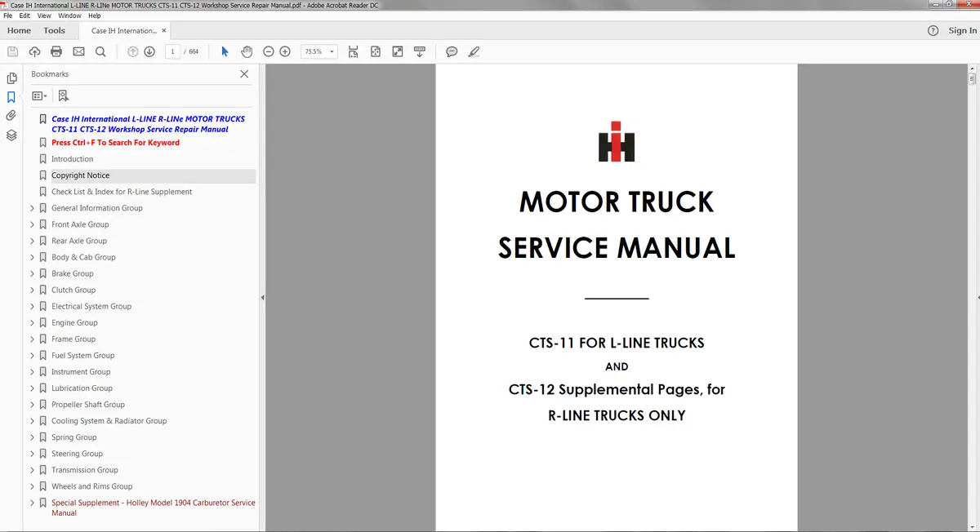Open the bookmark options dropdown

pyautogui.click(x=39, y=95)
